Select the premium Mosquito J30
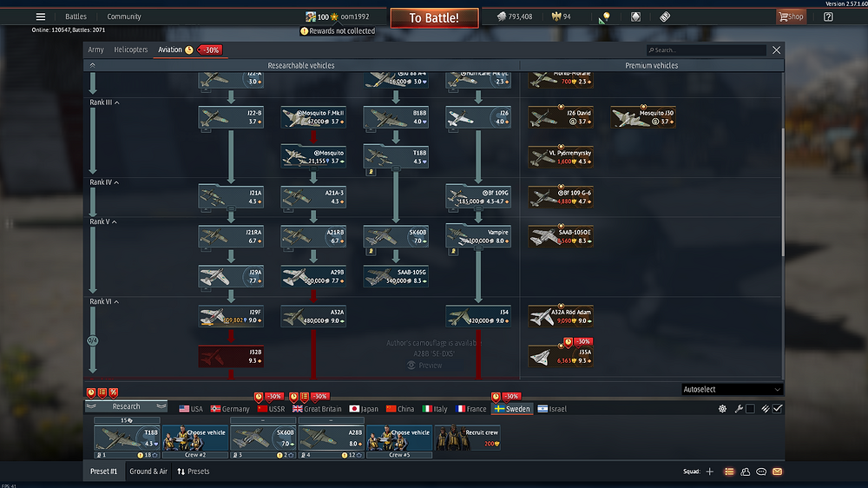Image resolution: width=868 pixels, height=488 pixels. pyautogui.click(x=643, y=117)
